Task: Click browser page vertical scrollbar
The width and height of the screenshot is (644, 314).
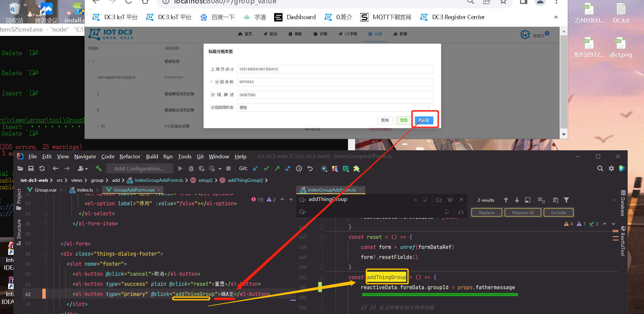Action: click(x=564, y=83)
